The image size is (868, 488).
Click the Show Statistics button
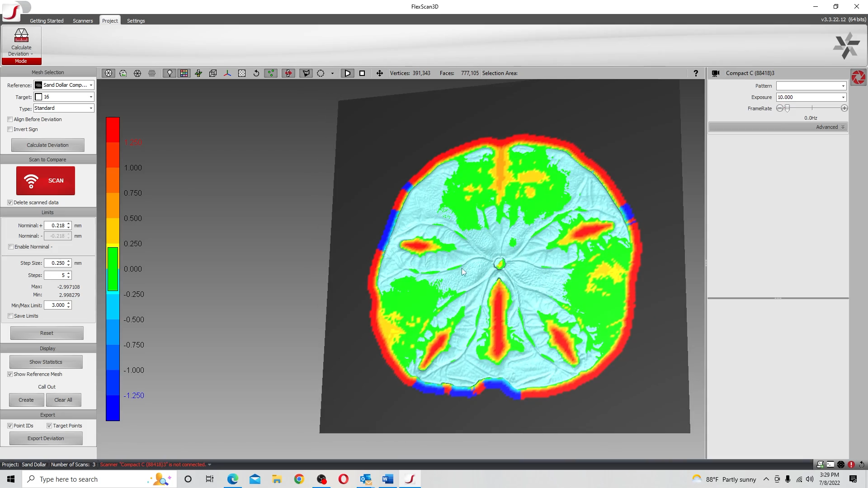(46, 362)
